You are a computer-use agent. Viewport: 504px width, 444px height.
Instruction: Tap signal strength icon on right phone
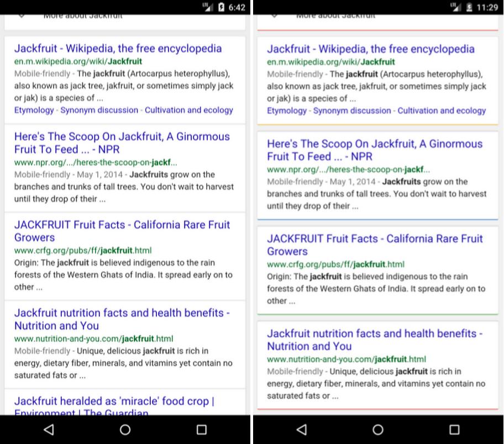pos(455,7)
